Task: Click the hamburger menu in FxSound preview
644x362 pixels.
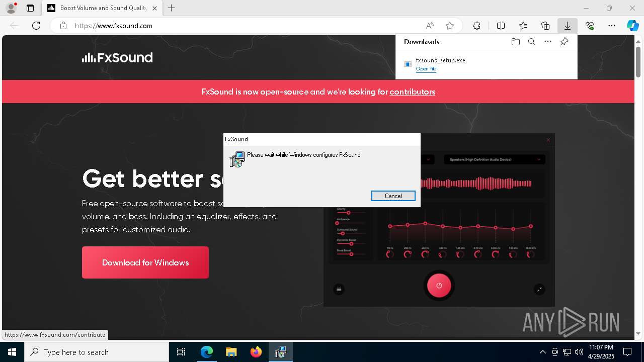Action: [339, 289]
